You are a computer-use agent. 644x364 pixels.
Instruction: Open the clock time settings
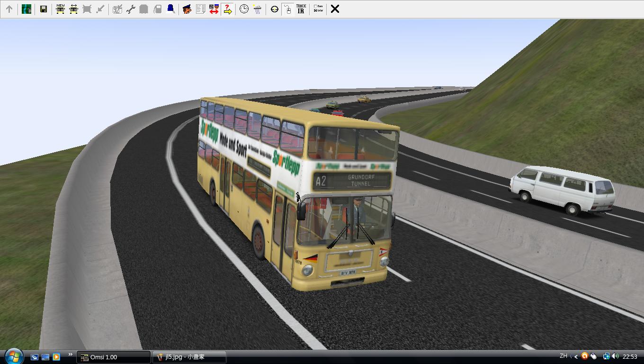click(244, 9)
